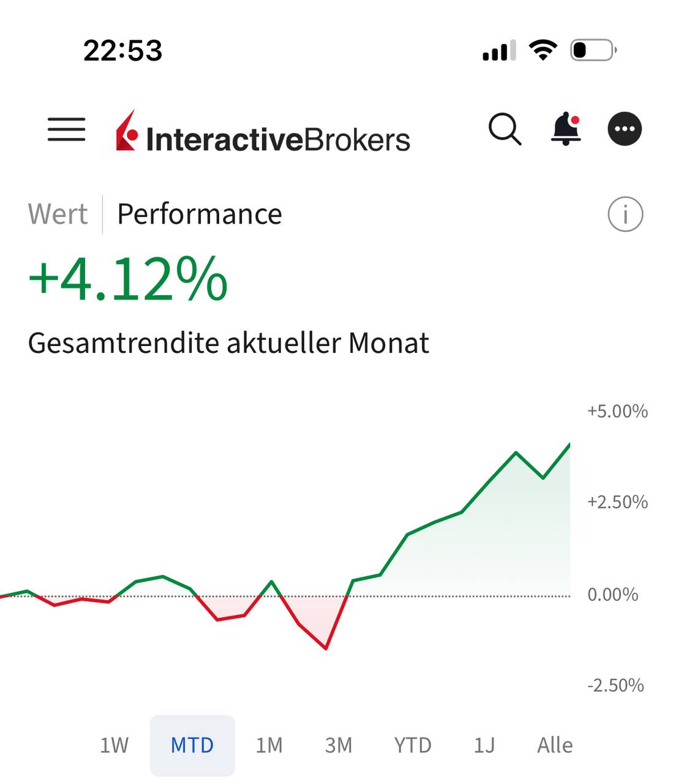Open the hamburger menu
Screen dimensions: 673x784
[x=66, y=129]
